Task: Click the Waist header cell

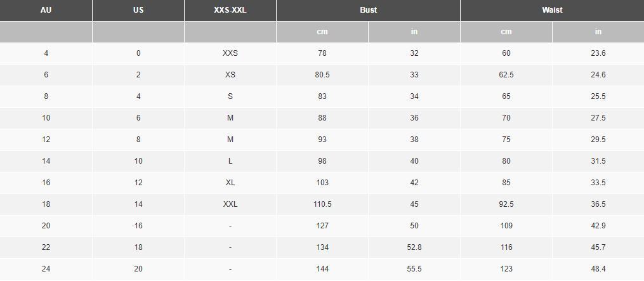Action: [x=552, y=10]
